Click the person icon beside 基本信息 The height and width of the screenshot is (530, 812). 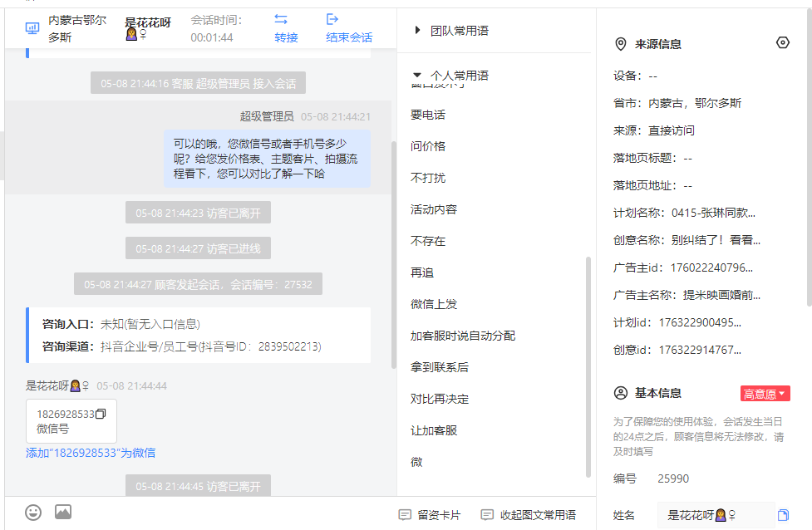(x=620, y=393)
